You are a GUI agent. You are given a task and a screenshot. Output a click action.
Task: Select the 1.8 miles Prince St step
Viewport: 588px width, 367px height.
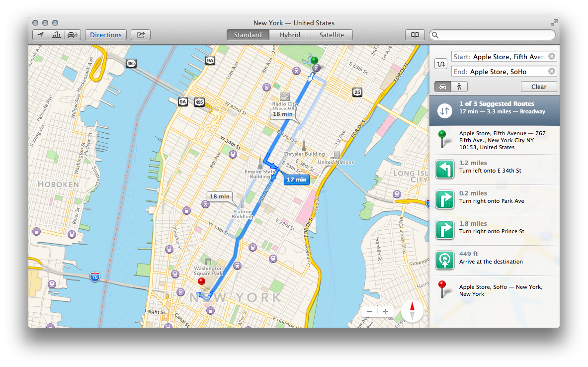pos(494,230)
